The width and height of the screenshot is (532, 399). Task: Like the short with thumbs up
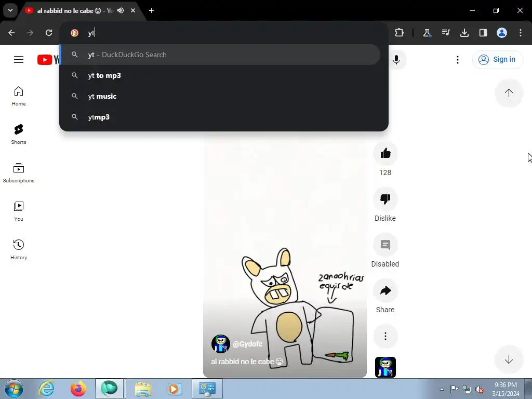tap(385, 153)
